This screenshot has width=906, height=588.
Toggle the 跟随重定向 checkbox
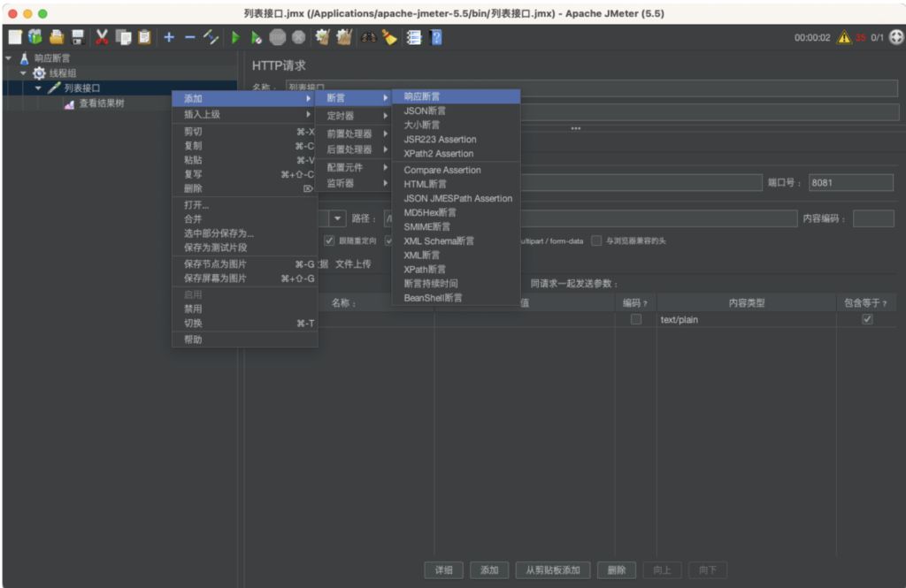pos(329,241)
